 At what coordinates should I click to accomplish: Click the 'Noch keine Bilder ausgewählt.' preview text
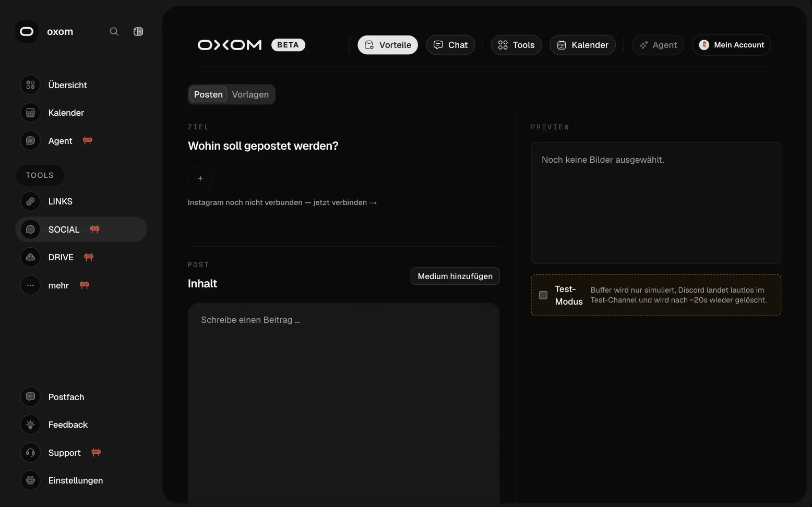point(603,160)
